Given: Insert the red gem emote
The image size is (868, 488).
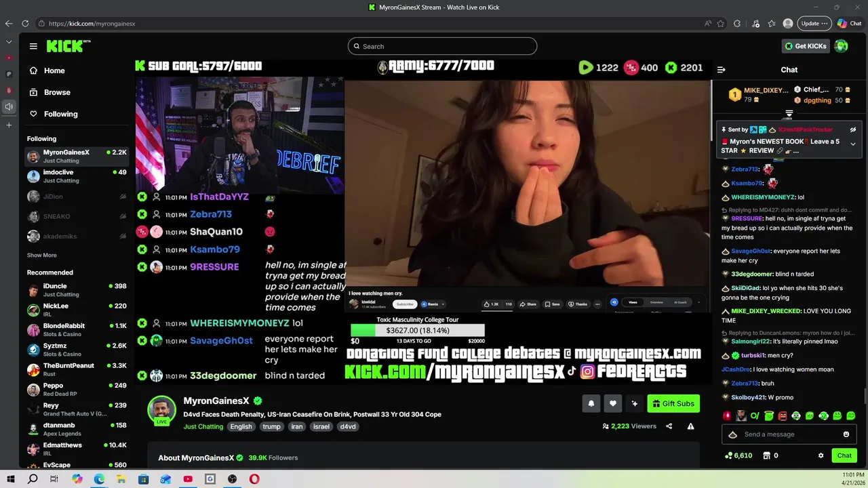Looking at the screenshot, I should tap(728, 415).
